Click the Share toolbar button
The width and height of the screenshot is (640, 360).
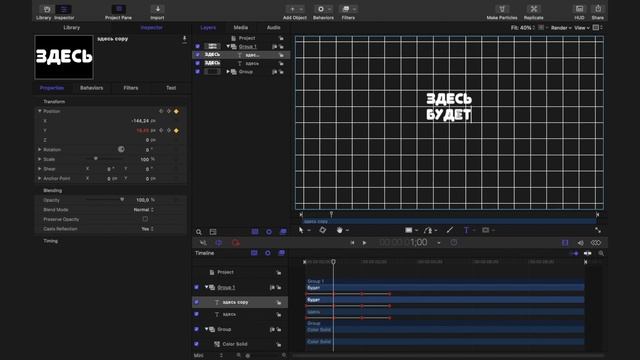point(598,9)
